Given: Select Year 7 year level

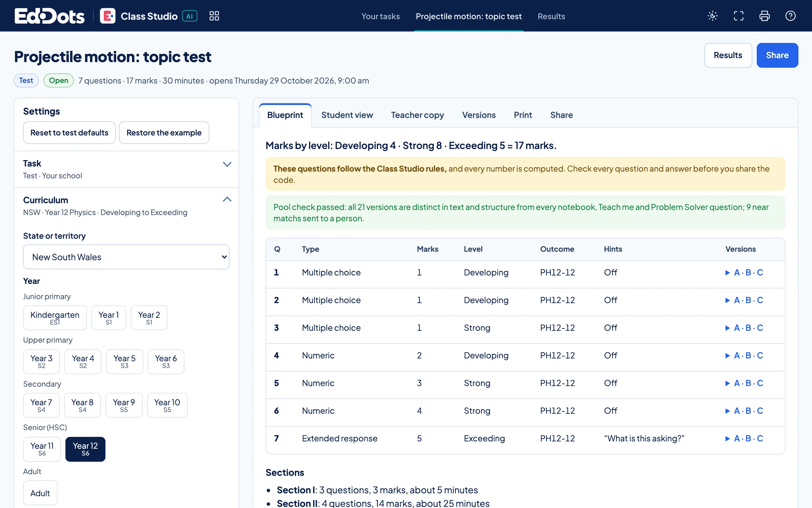Looking at the screenshot, I should coord(41,405).
